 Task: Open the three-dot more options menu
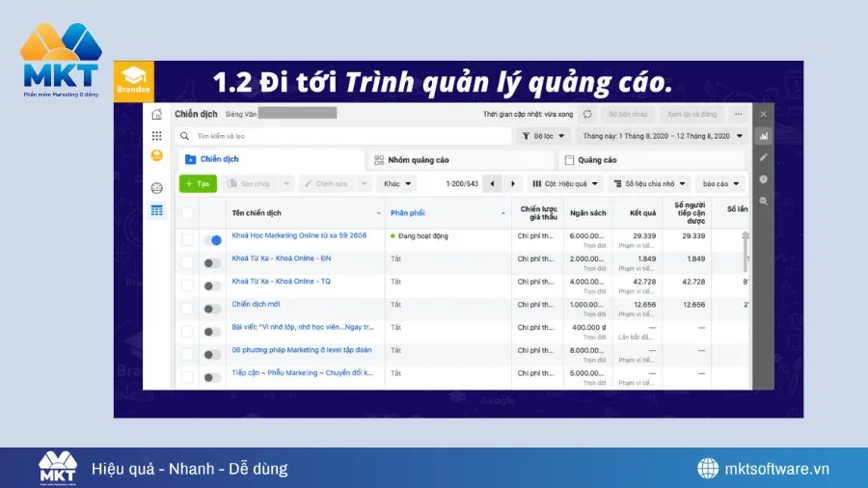[738, 114]
